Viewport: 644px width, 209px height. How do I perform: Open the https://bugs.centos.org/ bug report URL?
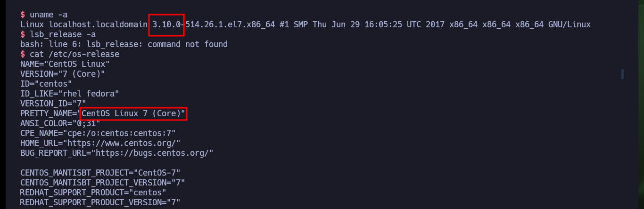152,153
